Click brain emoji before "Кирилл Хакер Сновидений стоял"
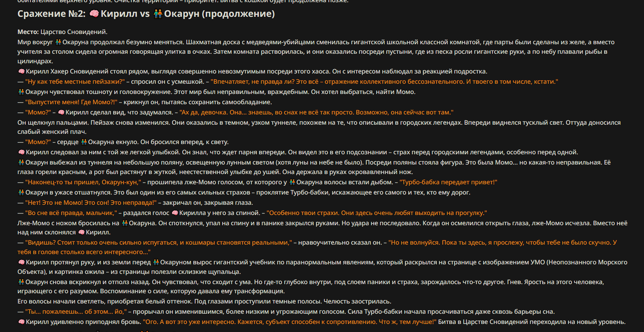 pos(21,72)
